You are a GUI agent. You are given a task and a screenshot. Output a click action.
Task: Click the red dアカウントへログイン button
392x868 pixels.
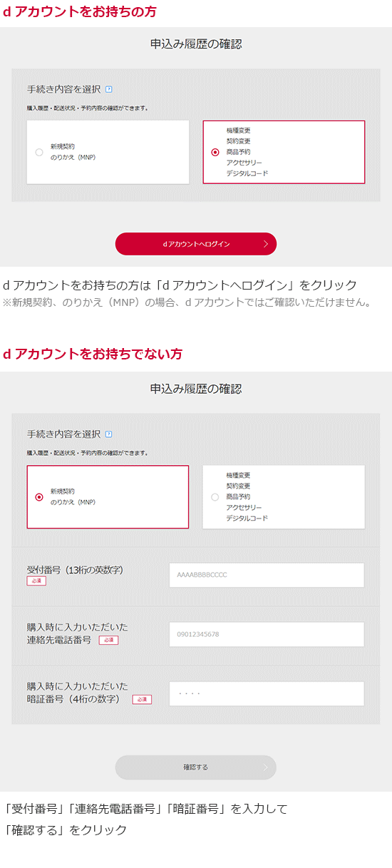point(196,244)
